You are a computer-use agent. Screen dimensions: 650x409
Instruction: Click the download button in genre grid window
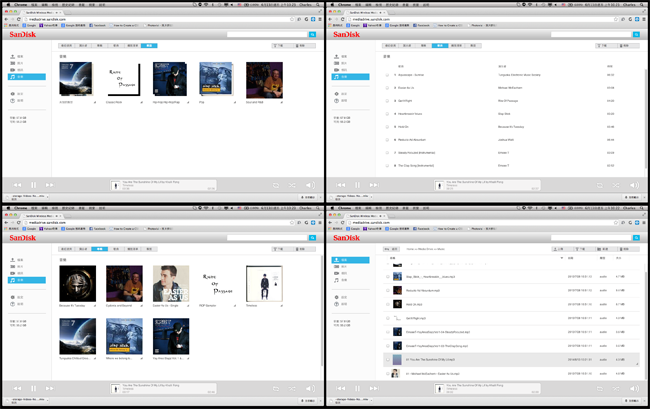[x=282, y=46]
